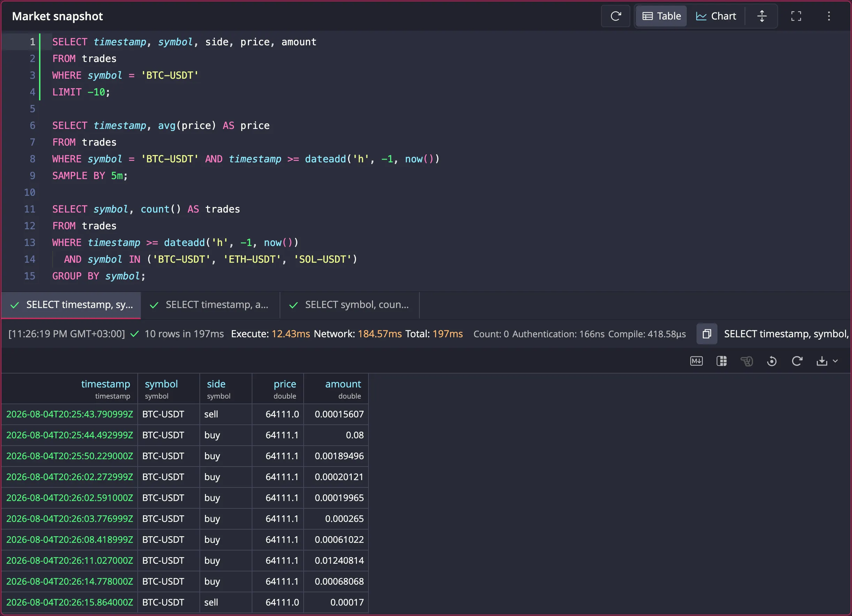852x616 pixels.
Task: Select timestamp cell 2026-08-04T20:26:02.272999Z
Action: coord(69,477)
